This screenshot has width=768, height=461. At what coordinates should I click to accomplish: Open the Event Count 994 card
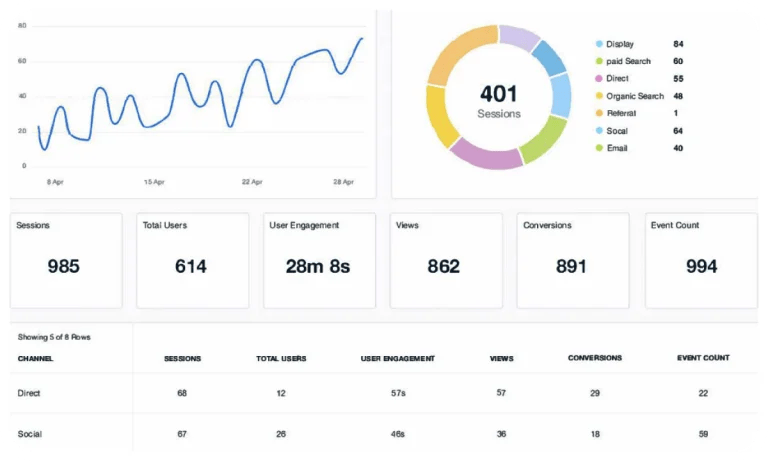(x=701, y=260)
